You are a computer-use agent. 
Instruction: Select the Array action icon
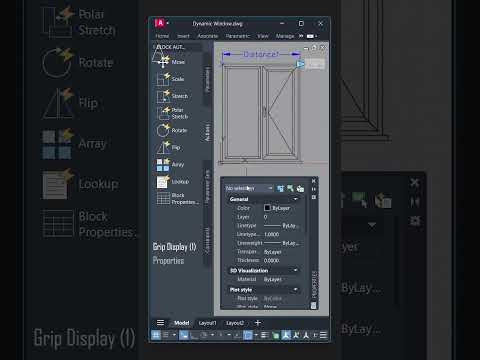point(163,165)
